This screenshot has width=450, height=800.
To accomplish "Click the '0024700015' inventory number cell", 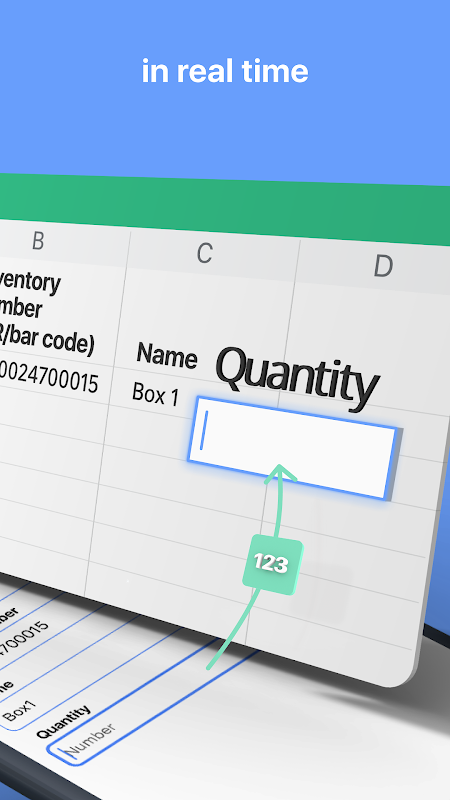I will pyautogui.click(x=49, y=376).
